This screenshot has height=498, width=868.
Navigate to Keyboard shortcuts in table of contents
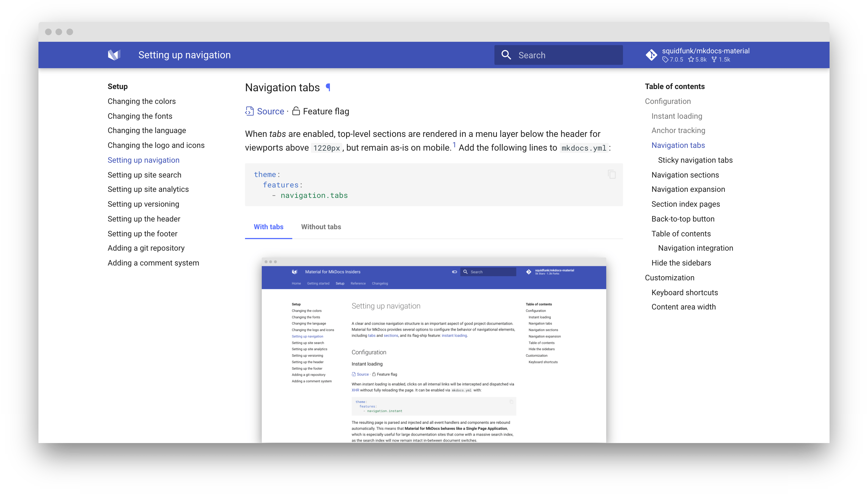tap(685, 292)
